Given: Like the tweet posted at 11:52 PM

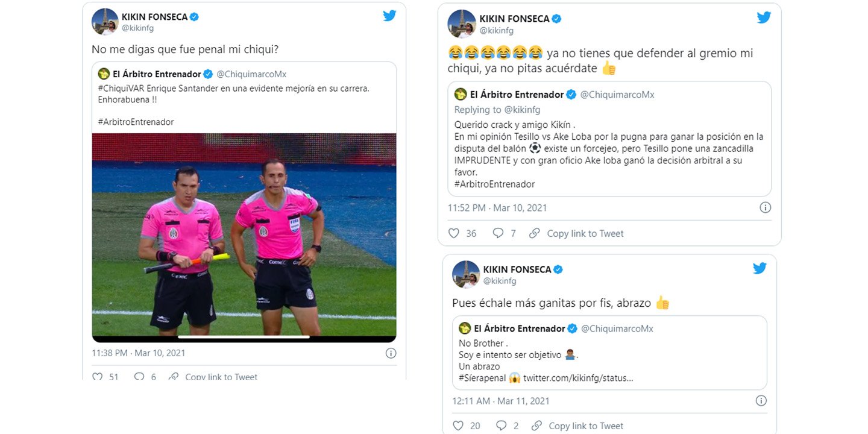Looking at the screenshot, I should (x=454, y=233).
